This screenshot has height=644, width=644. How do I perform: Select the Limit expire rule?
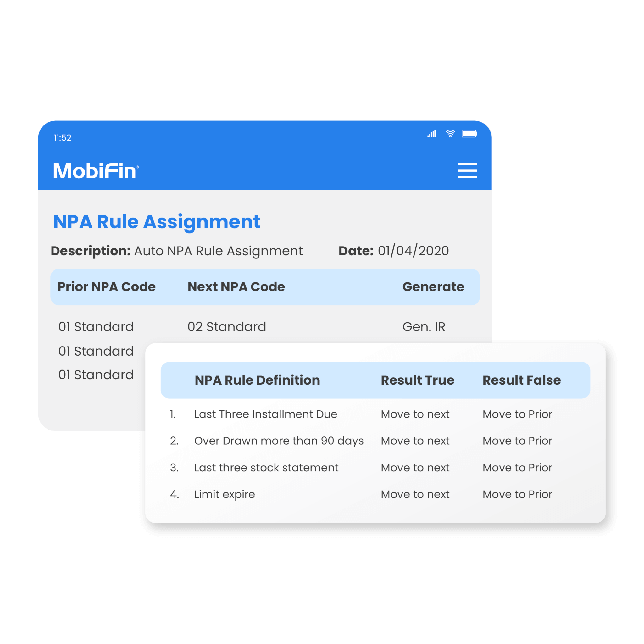click(x=225, y=494)
